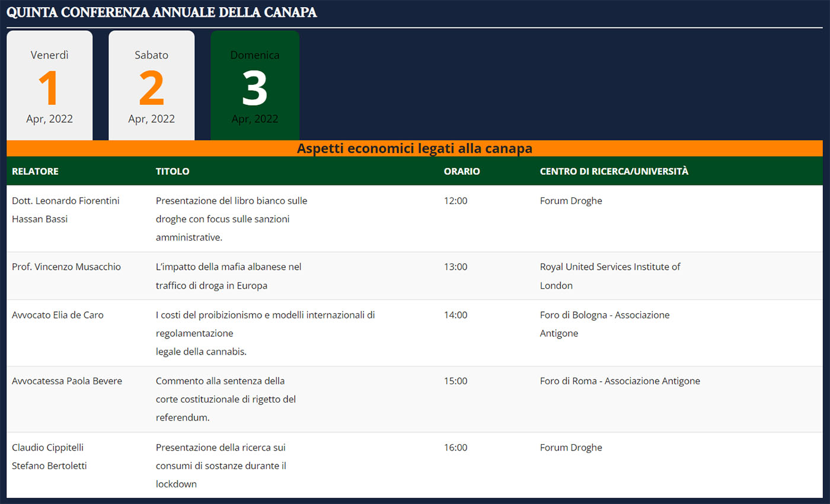Click the ORARIO column header

point(462,171)
